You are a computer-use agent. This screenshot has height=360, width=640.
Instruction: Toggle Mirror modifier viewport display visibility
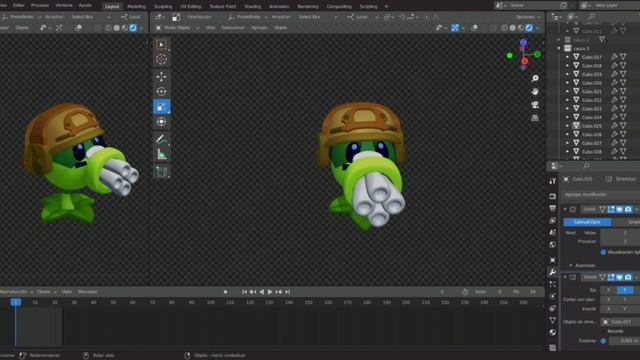(620, 277)
